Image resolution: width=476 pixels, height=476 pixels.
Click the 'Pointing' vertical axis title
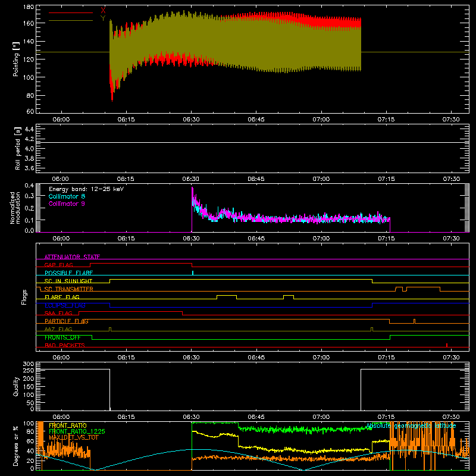(16, 59)
